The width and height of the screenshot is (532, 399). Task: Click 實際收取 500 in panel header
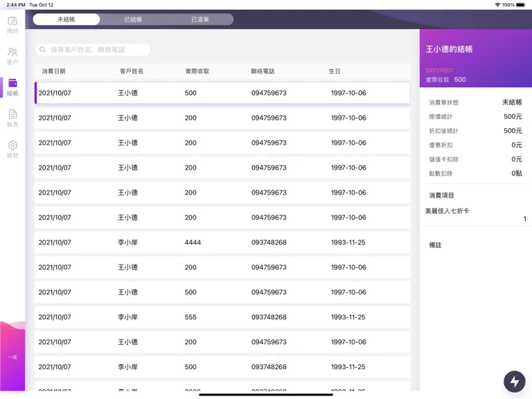(445, 80)
